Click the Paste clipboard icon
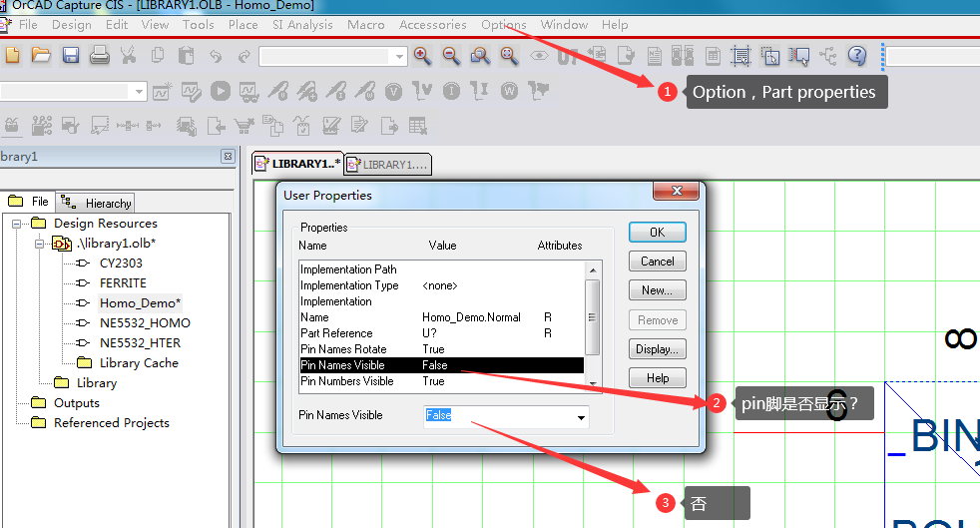 (187, 56)
